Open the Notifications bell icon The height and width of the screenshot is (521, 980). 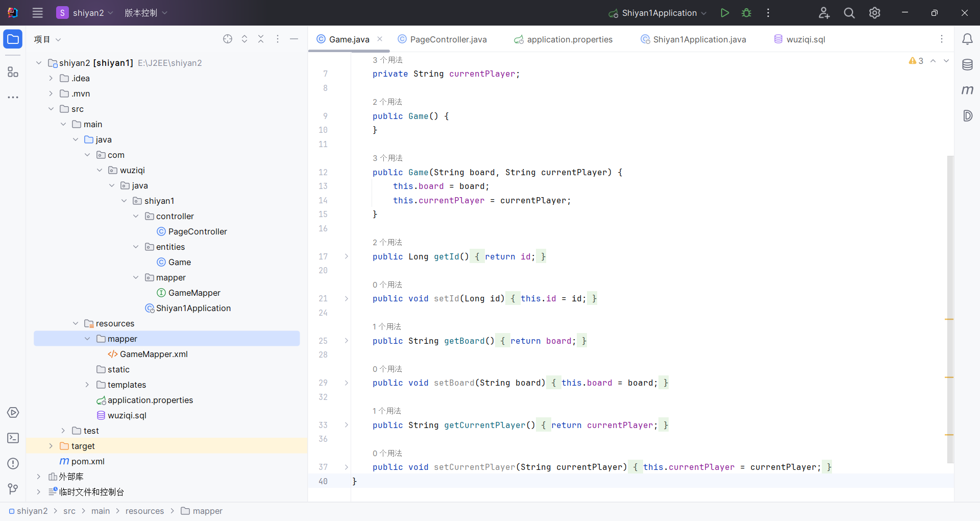pyautogui.click(x=967, y=39)
